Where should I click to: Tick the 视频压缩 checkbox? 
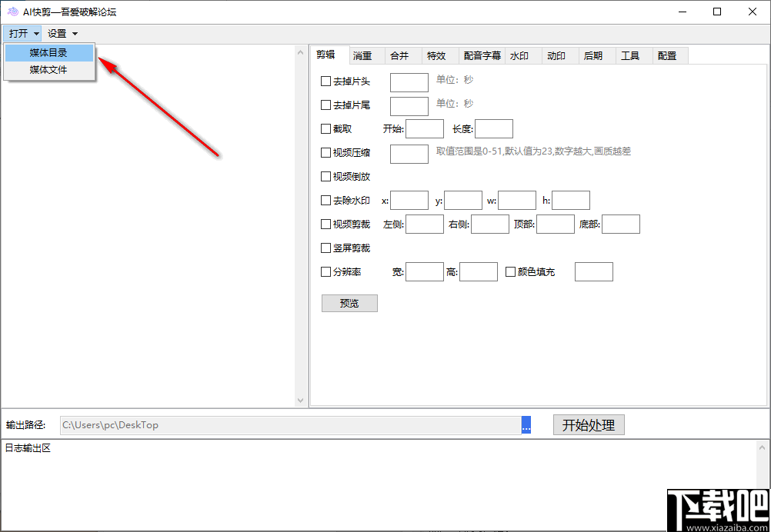click(325, 153)
